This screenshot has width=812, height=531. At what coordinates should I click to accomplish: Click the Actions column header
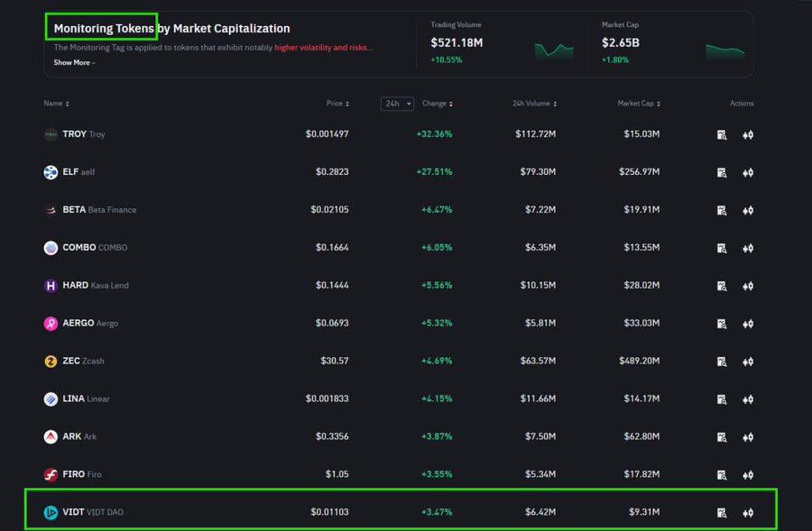(742, 104)
